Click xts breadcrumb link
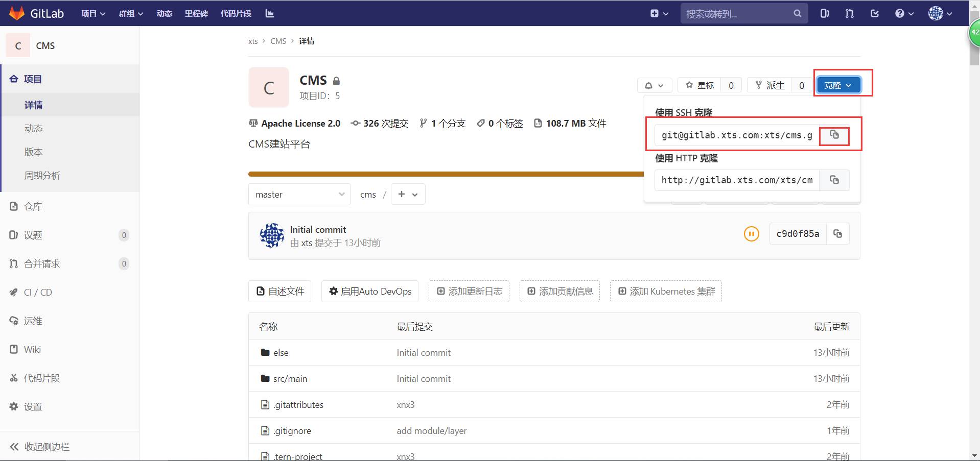Screen dimensions: 980x461 (x=253, y=41)
